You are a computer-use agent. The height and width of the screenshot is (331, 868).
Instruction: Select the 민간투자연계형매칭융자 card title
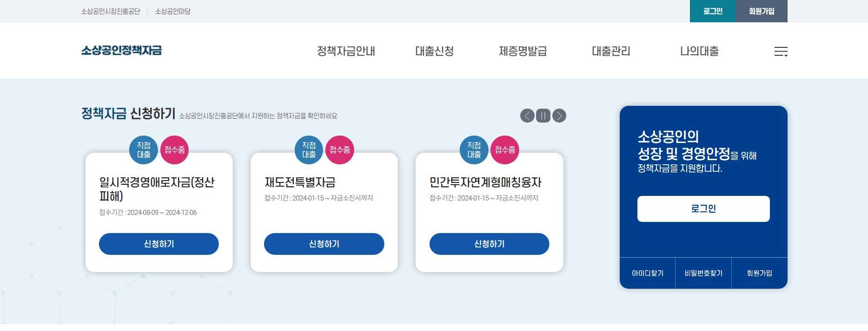[x=485, y=182]
